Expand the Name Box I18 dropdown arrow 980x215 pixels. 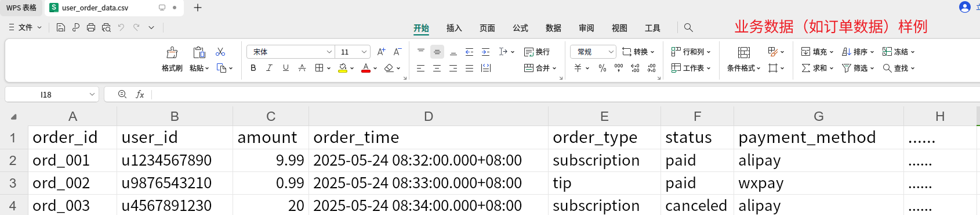92,94
